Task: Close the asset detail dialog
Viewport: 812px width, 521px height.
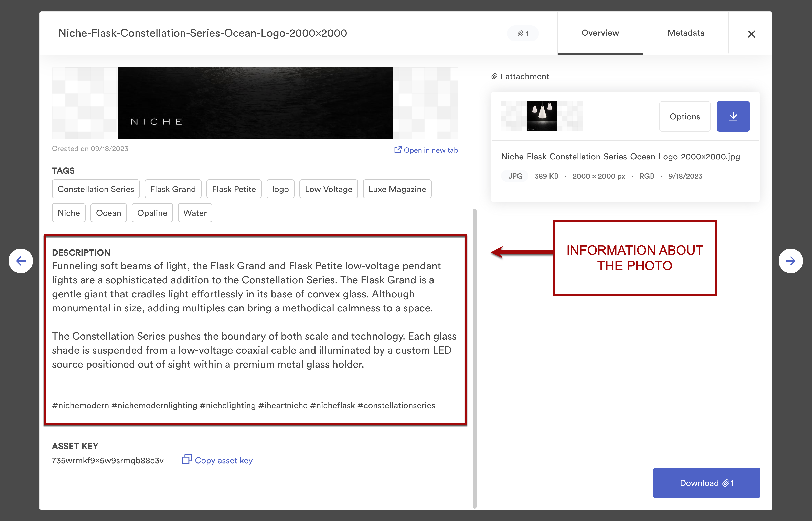Action: (x=751, y=34)
